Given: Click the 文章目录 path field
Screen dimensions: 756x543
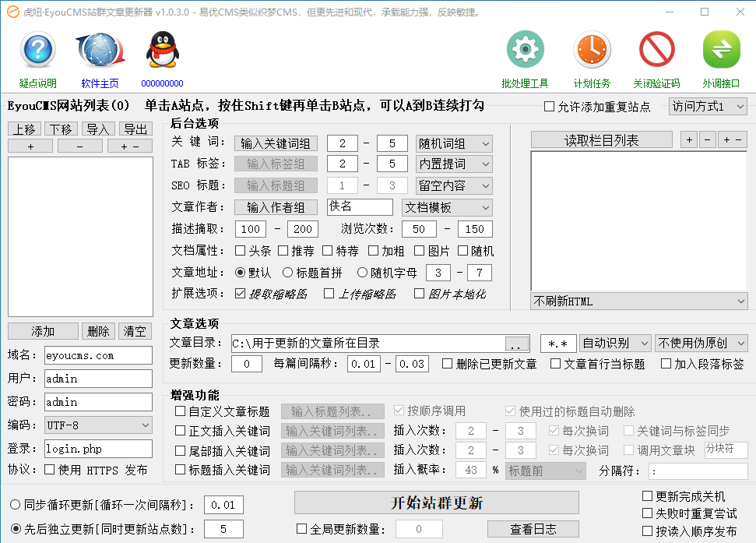Looking at the screenshot, I should (368, 344).
